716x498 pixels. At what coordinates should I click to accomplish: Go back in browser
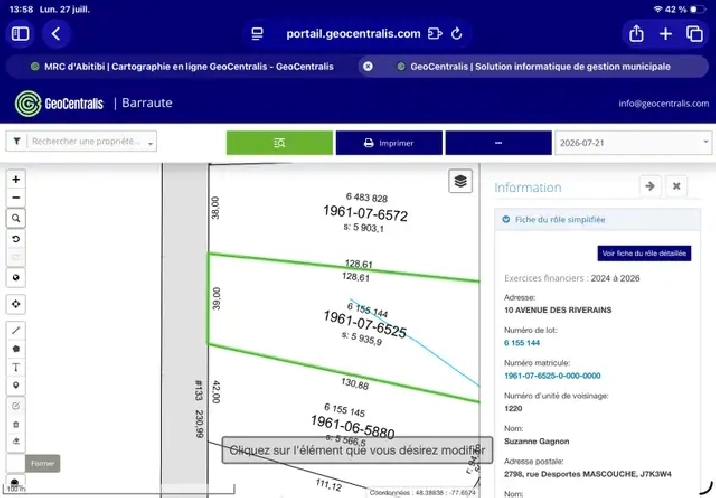tap(56, 34)
